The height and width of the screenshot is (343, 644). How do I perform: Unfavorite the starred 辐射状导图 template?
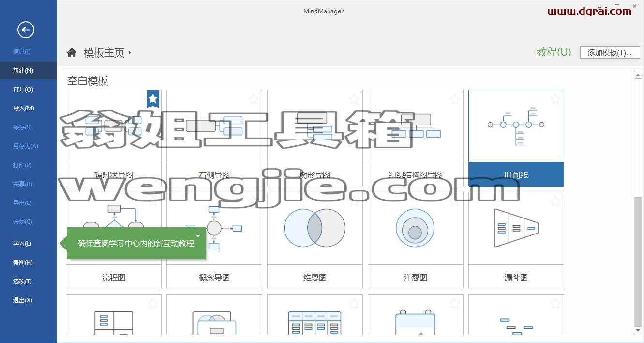click(x=153, y=99)
